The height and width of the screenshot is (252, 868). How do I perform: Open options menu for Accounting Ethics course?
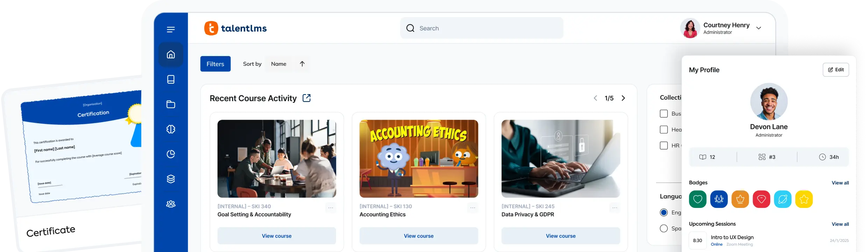[x=472, y=208]
